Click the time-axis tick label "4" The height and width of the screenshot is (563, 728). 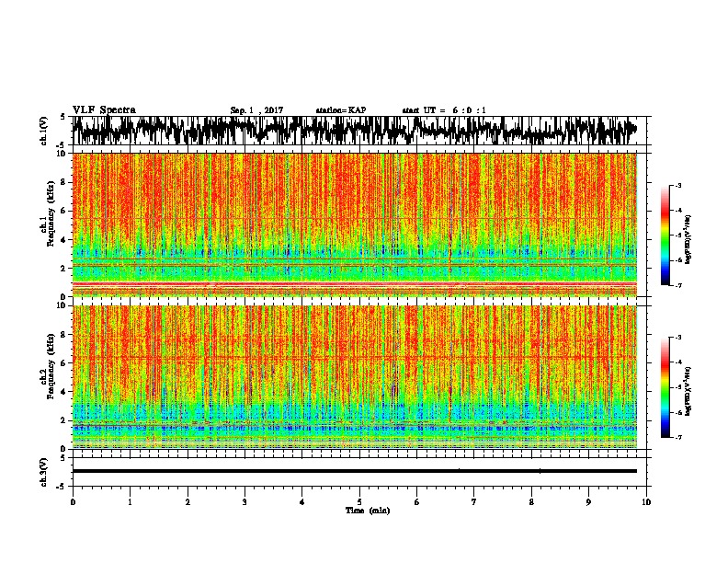point(302,502)
